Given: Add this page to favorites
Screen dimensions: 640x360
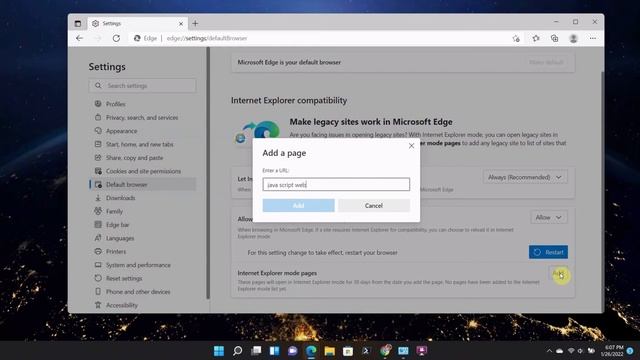Looking at the screenshot, I should pyautogui.click(x=516, y=38).
